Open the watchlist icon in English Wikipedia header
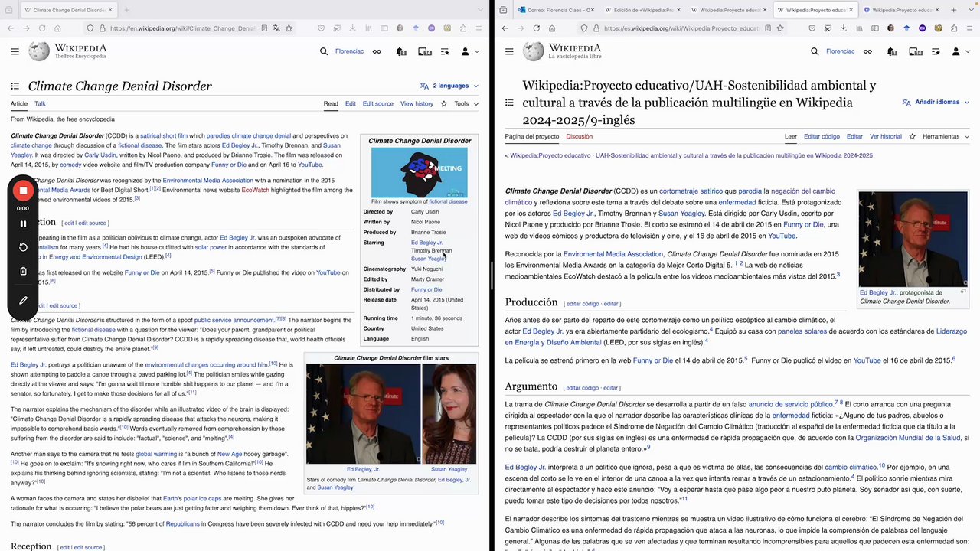This screenshot has height=551, width=980. (445, 51)
